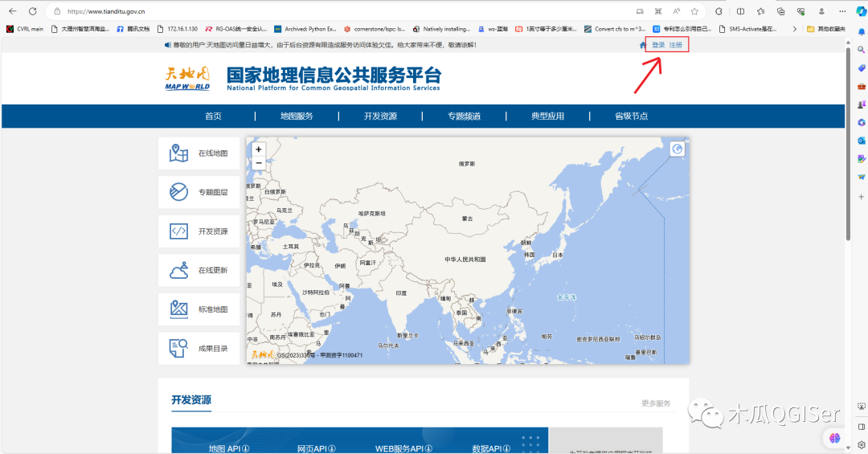Image resolution: width=868 pixels, height=454 pixels.
Task: Open the 在线更新 cloud card
Action: click(x=199, y=270)
